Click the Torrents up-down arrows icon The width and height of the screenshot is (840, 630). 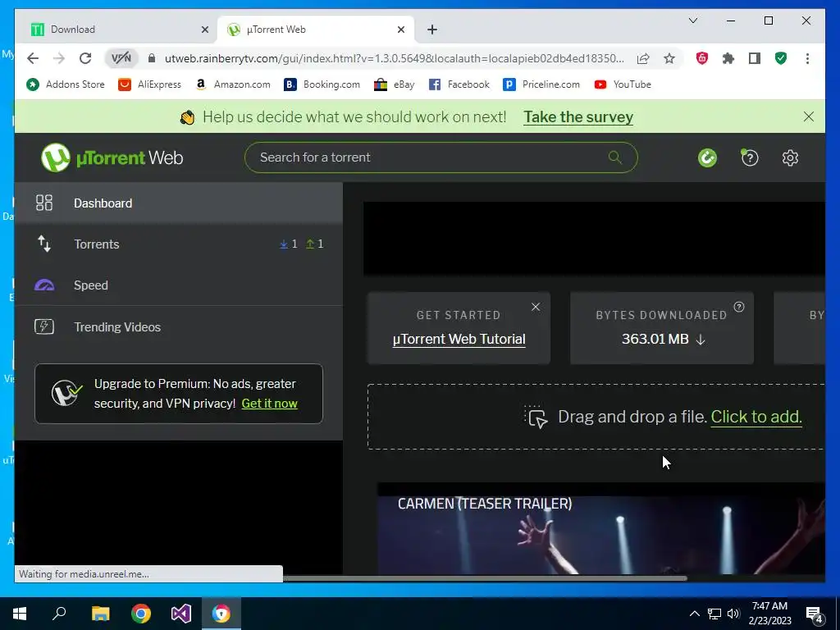pos(44,244)
